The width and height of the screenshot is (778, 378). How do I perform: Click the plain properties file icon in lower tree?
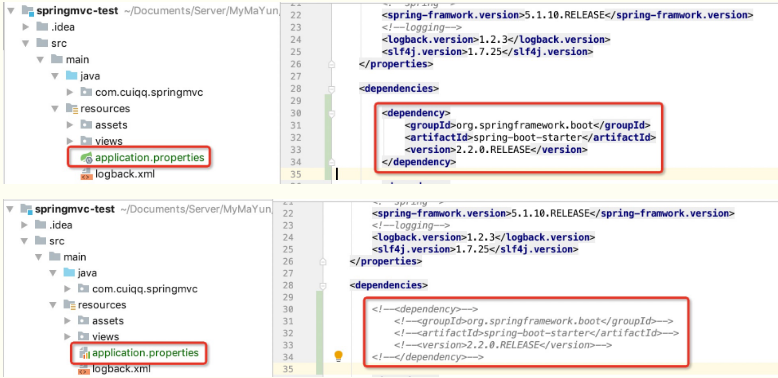pyautogui.click(x=84, y=353)
